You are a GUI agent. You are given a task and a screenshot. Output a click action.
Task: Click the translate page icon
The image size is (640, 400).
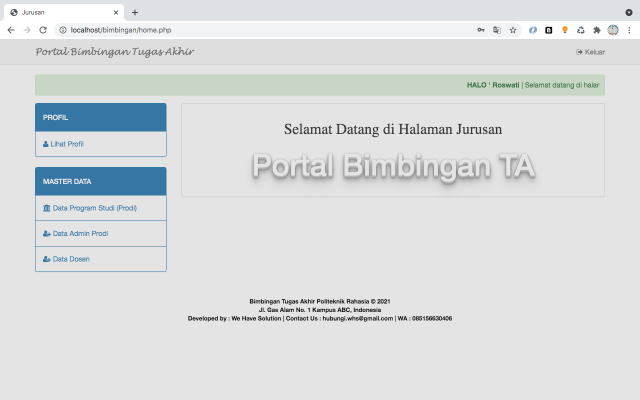[x=497, y=30]
